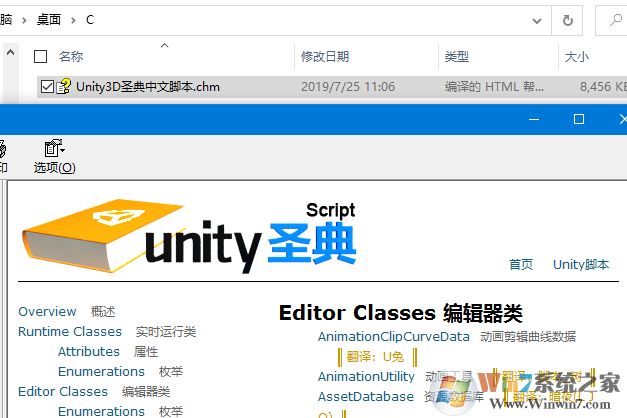
Task: Click the C folder breadcrumb segment
Action: pos(90,20)
